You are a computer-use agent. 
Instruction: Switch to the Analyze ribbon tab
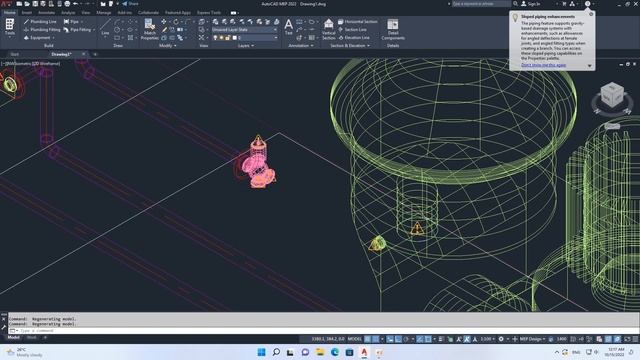click(x=68, y=13)
